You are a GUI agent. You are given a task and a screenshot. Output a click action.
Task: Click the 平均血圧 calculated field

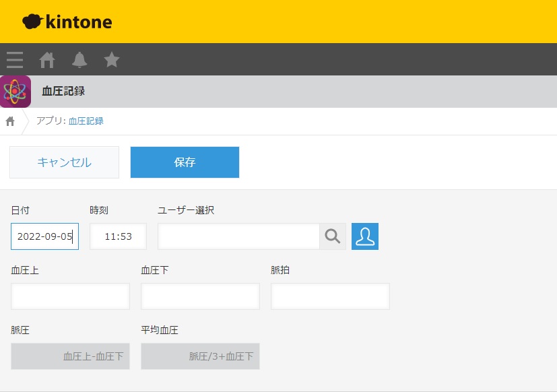(200, 356)
